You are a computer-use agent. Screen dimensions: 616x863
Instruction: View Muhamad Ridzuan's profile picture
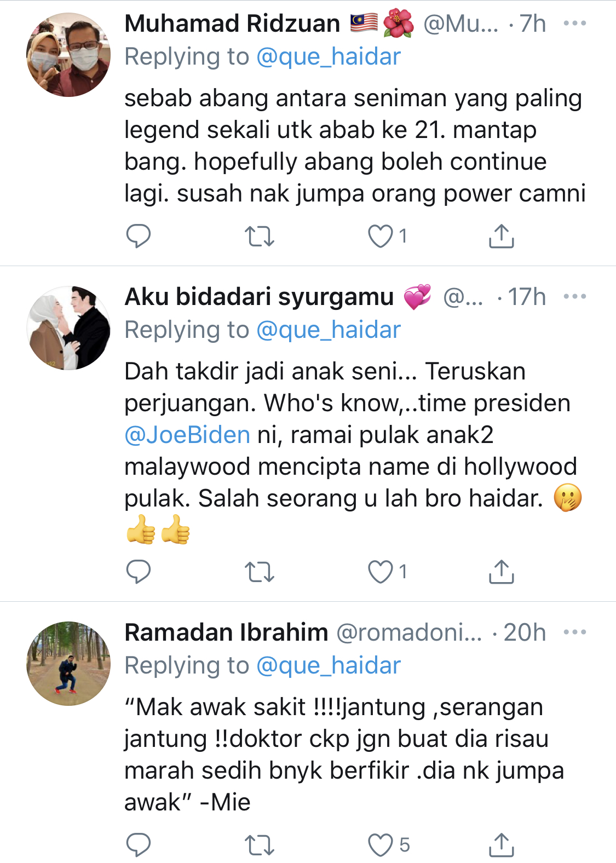pos(68,55)
